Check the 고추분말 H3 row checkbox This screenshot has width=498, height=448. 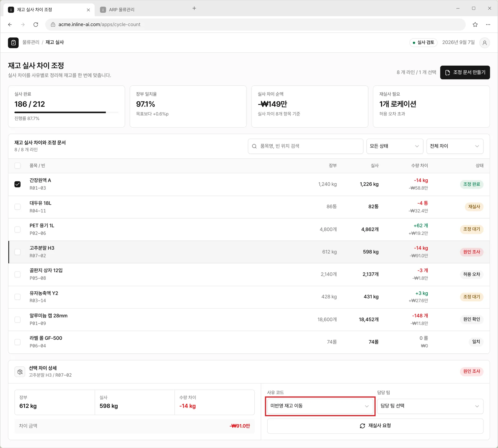17,252
